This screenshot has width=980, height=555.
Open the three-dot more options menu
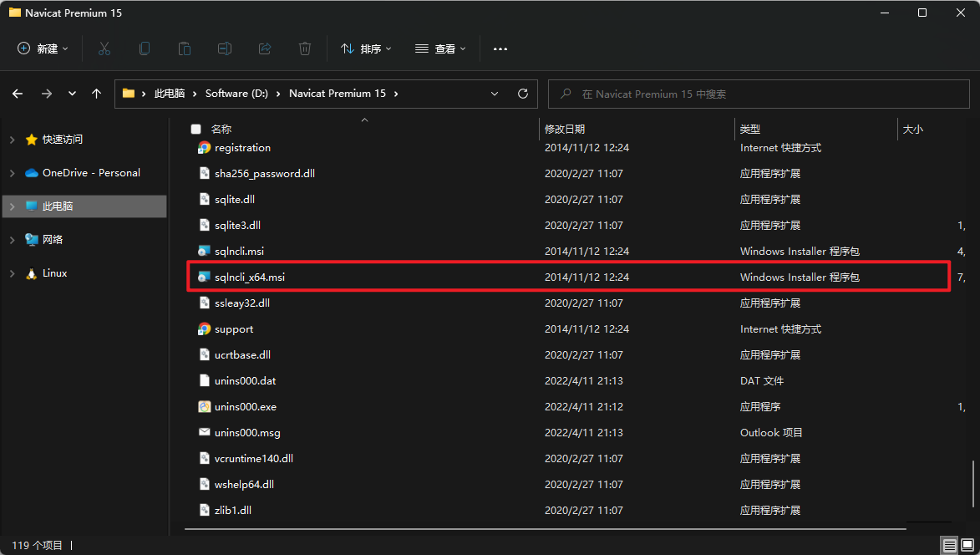[x=500, y=48]
